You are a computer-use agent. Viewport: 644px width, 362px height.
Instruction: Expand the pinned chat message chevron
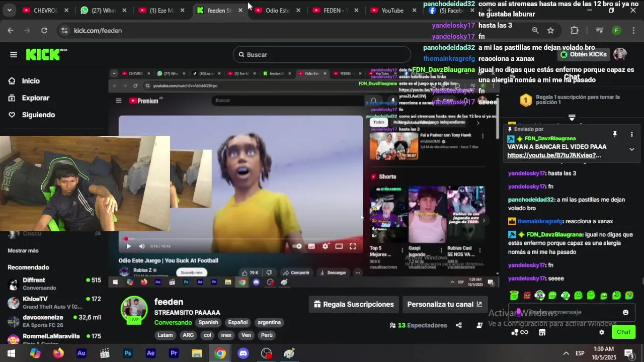click(x=632, y=149)
